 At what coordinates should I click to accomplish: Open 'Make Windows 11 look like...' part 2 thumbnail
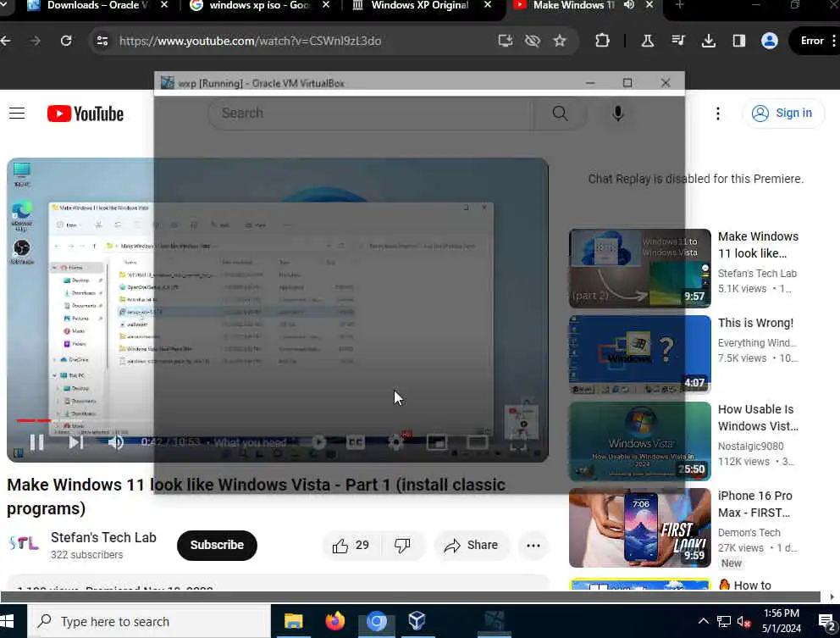pyautogui.click(x=639, y=269)
